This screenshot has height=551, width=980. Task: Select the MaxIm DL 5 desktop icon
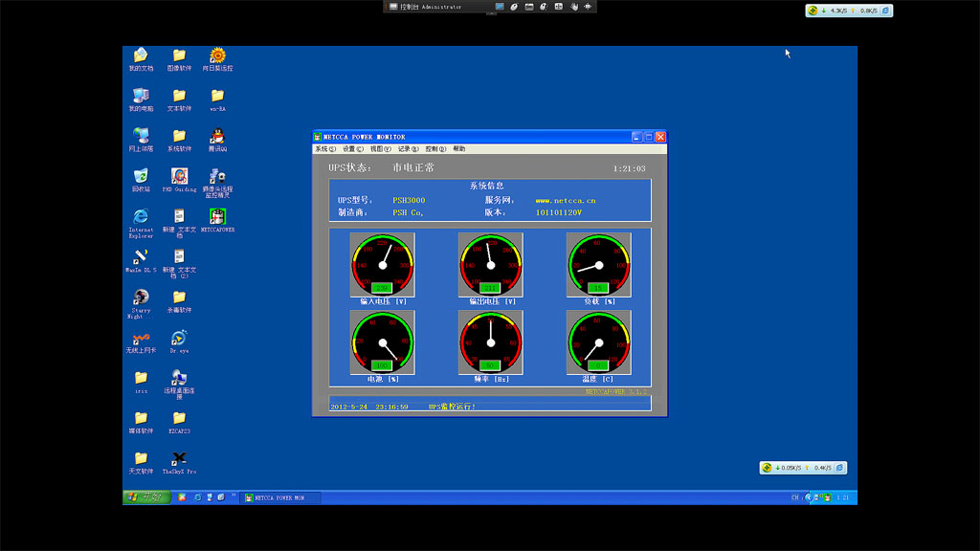coord(141,261)
